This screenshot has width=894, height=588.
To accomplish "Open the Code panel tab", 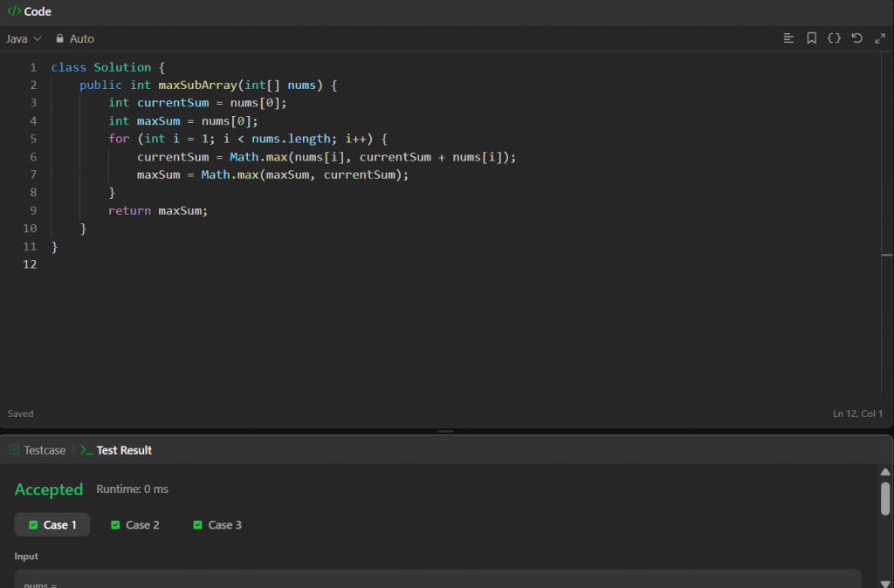I will [30, 11].
